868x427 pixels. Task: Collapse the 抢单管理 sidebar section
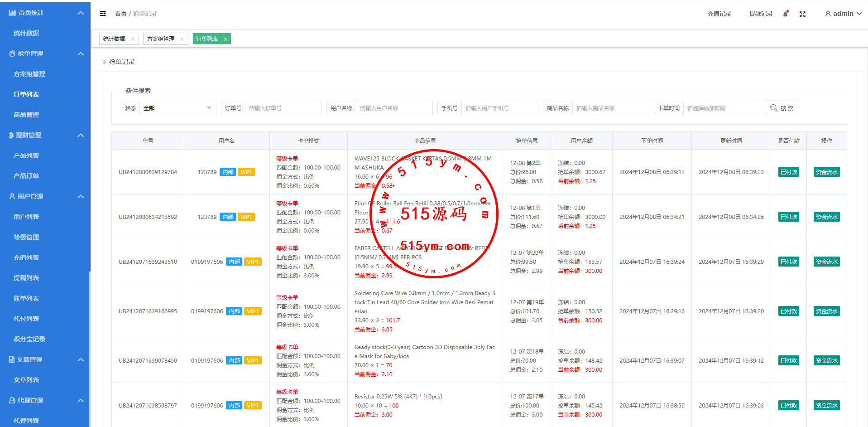pos(81,53)
